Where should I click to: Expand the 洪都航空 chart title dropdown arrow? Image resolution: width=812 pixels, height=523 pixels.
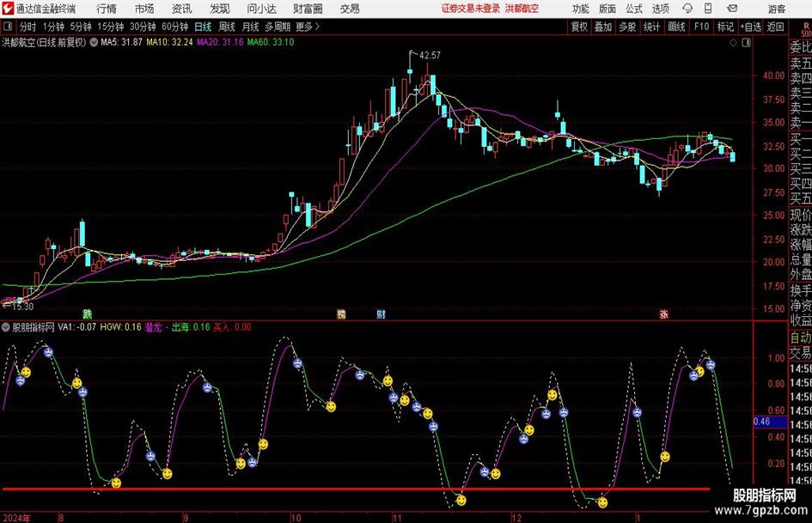pyautogui.click(x=94, y=42)
